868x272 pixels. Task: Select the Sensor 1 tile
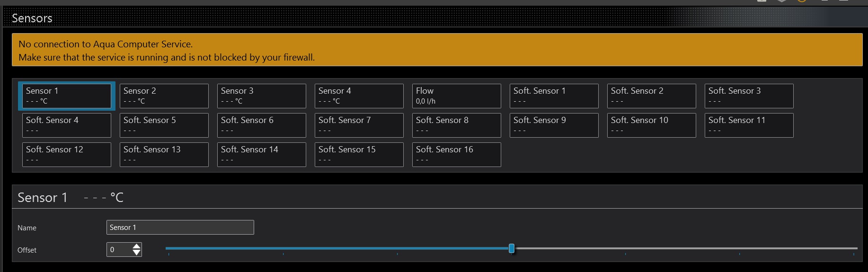pyautogui.click(x=67, y=96)
